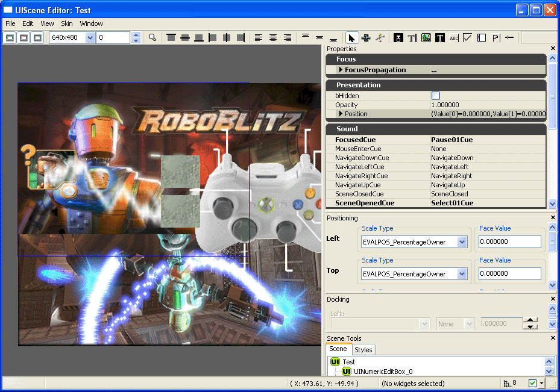
Task: Open the dropdown arrow beside status bar checkbox
Action: pyautogui.click(x=541, y=384)
